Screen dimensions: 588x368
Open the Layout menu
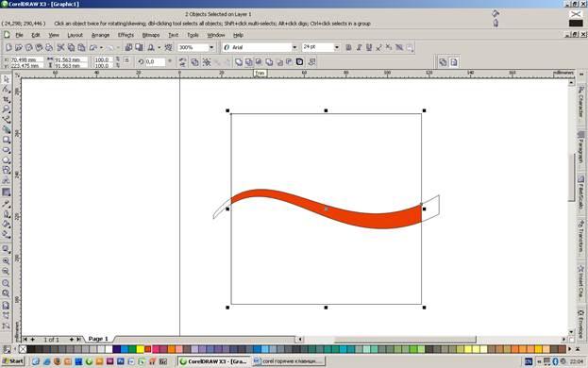(75, 35)
